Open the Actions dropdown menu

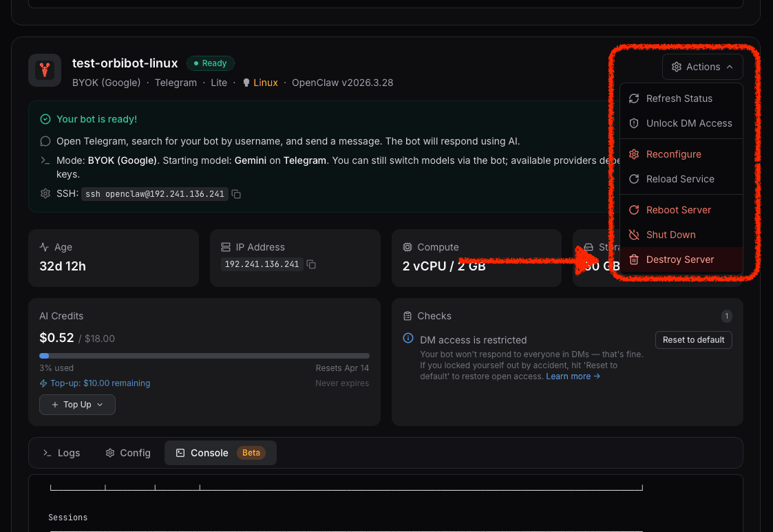point(702,67)
